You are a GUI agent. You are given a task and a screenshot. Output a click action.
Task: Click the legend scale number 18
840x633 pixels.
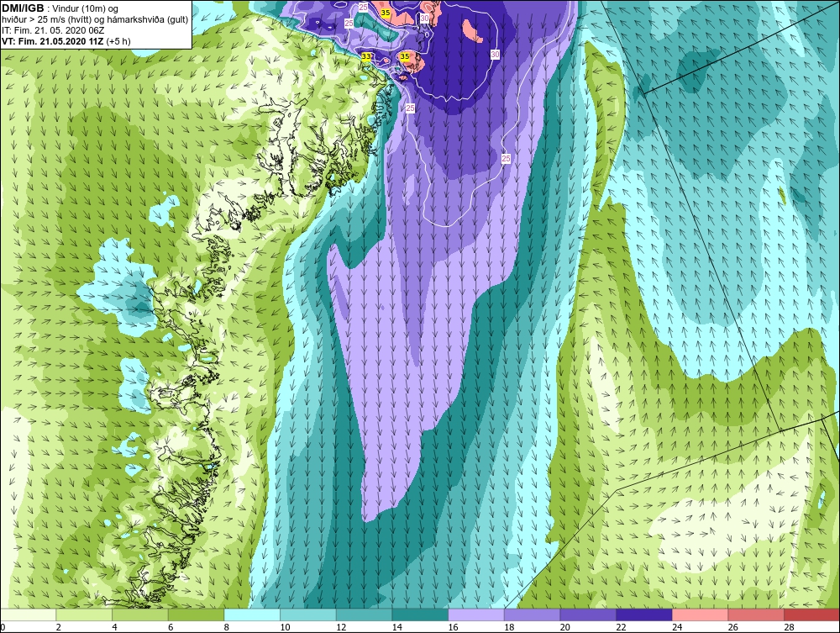pos(508,627)
